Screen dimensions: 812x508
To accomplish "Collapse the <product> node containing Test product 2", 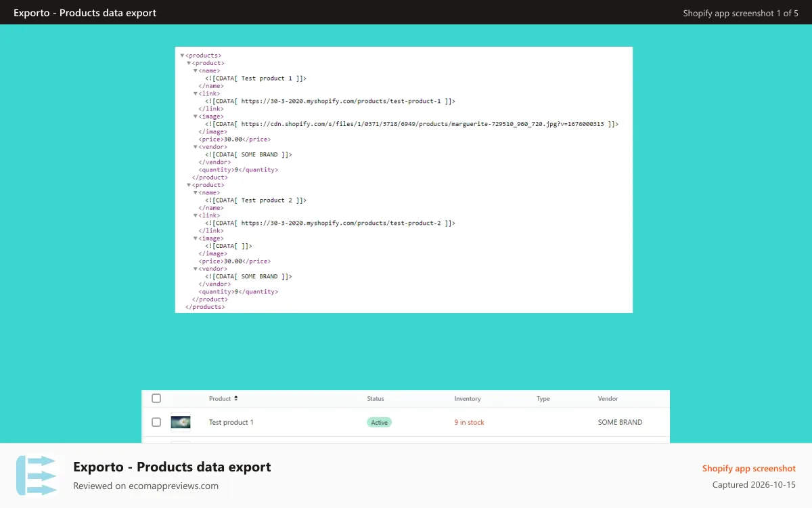I will (189, 185).
